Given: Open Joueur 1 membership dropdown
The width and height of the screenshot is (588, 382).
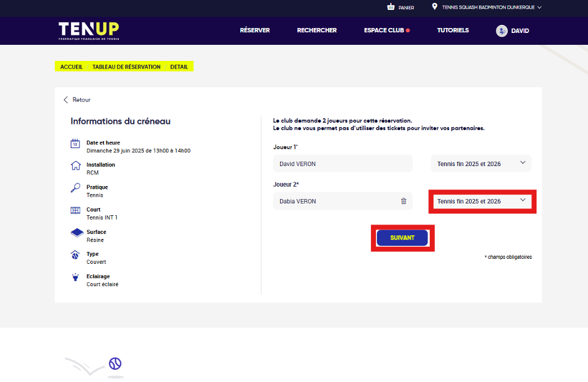Looking at the screenshot, I should point(480,164).
